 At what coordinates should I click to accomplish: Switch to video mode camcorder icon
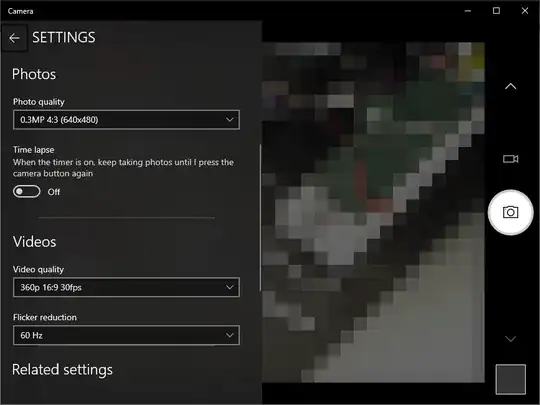(x=510, y=159)
